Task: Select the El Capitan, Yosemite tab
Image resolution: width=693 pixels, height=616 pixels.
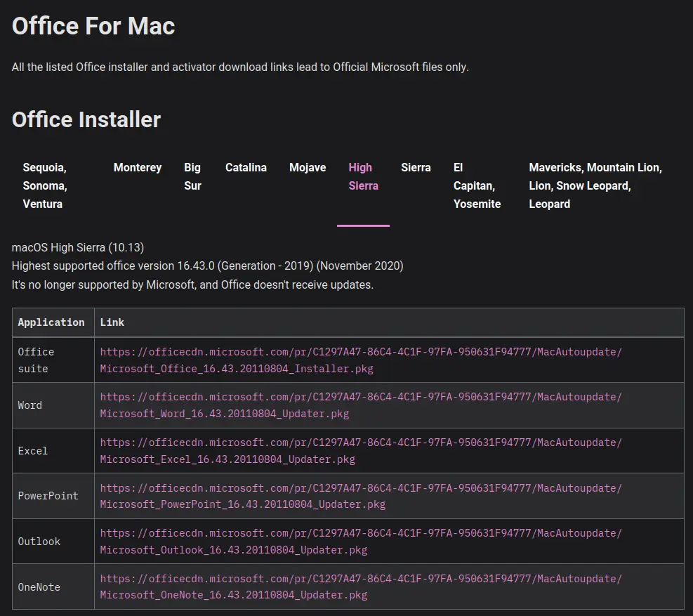Action: (x=477, y=185)
